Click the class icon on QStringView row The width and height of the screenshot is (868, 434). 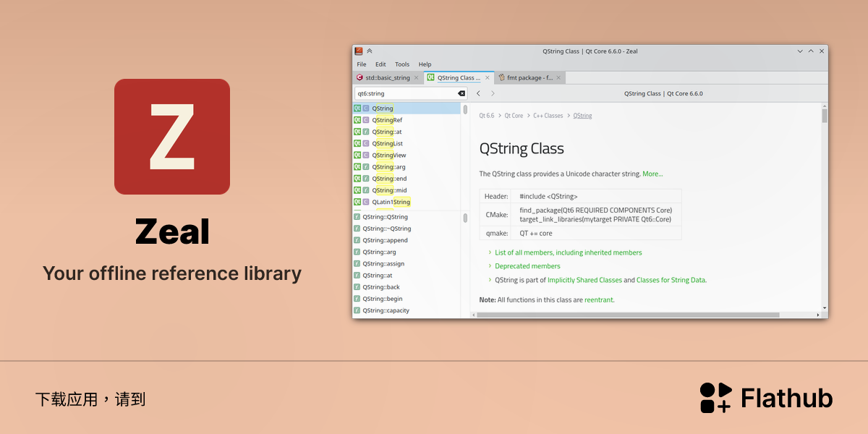pos(366,155)
